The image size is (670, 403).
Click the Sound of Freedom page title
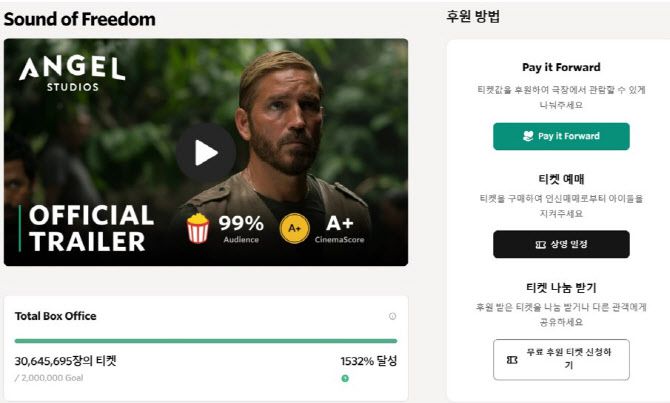[x=80, y=19]
